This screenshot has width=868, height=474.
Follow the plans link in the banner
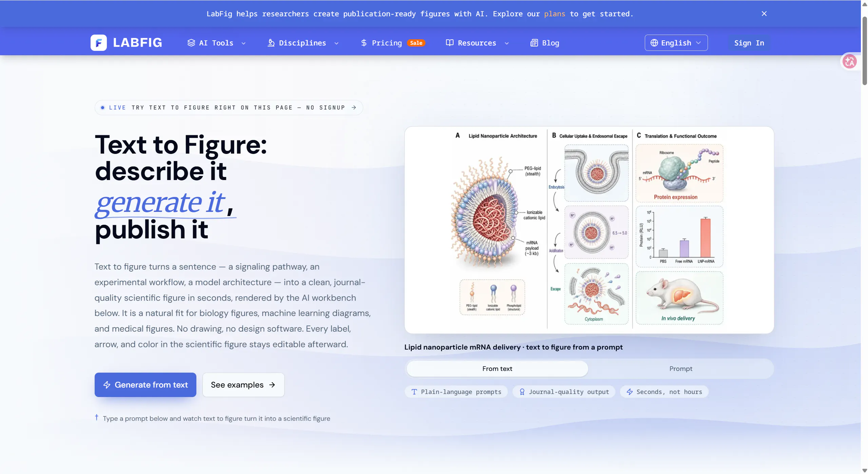point(555,14)
